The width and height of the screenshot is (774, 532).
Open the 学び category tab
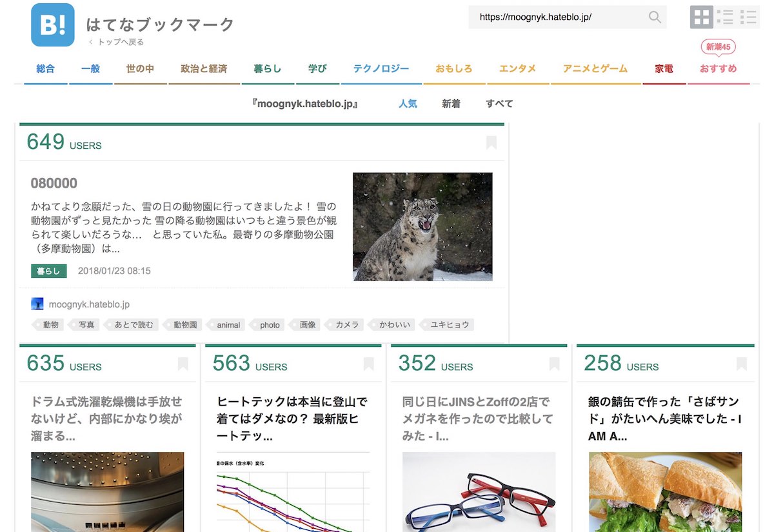(317, 68)
